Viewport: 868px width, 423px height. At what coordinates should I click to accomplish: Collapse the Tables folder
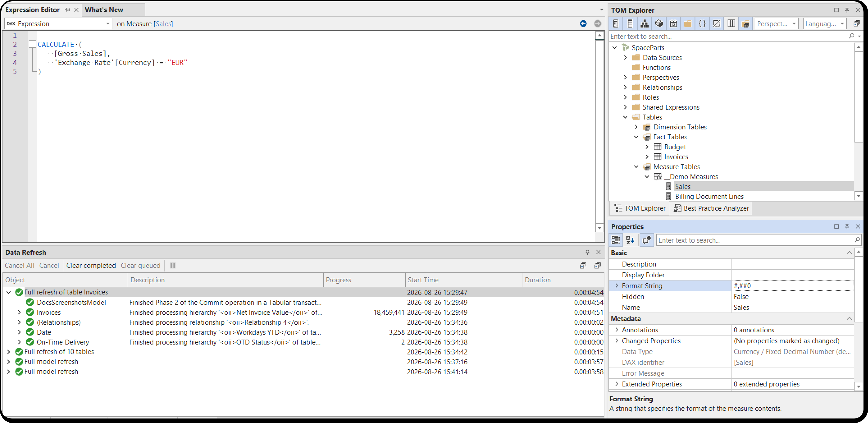[x=625, y=117]
